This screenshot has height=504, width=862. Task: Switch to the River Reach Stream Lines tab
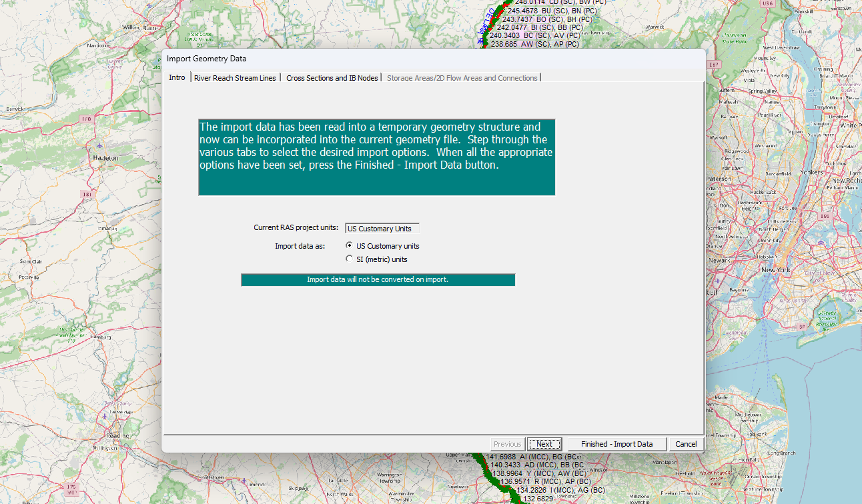[x=235, y=78]
